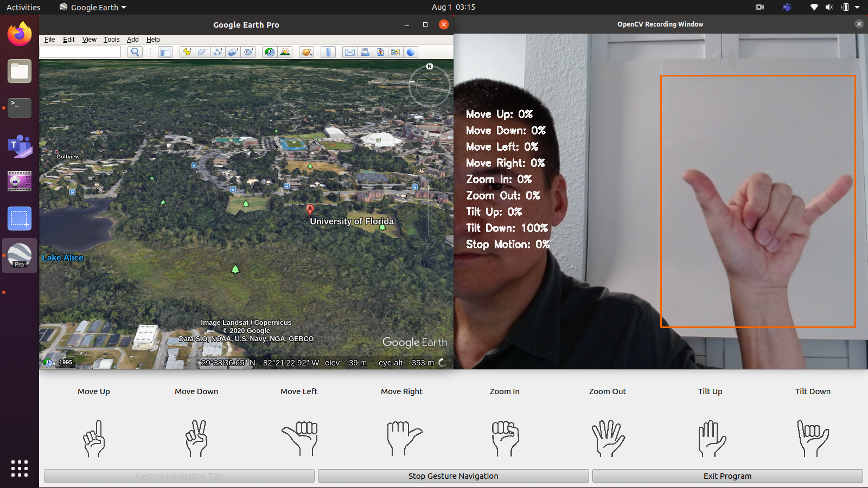The width and height of the screenshot is (868, 488).
Task: Click the Stop Motion: 0% overlay text
Action: tap(508, 245)
